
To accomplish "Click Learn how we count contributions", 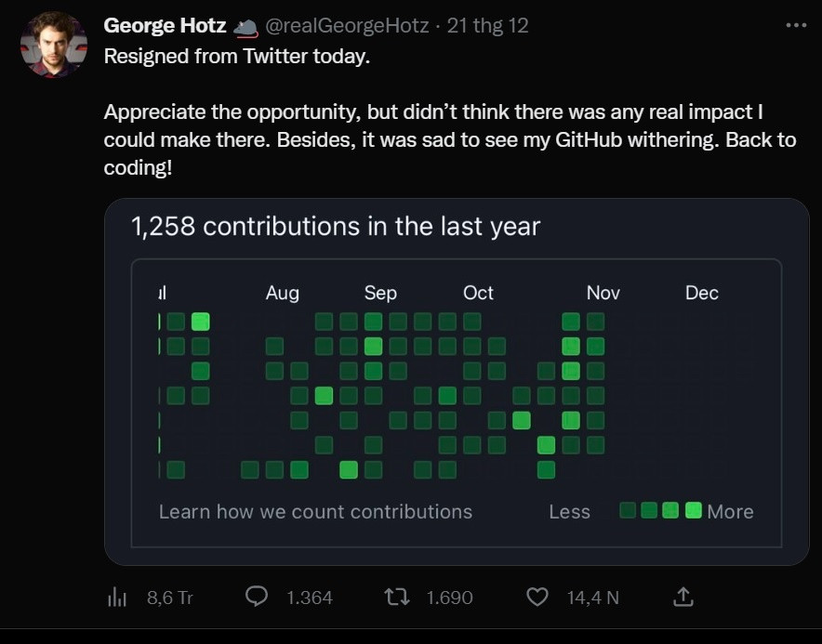I will click(x=315, y=511).
